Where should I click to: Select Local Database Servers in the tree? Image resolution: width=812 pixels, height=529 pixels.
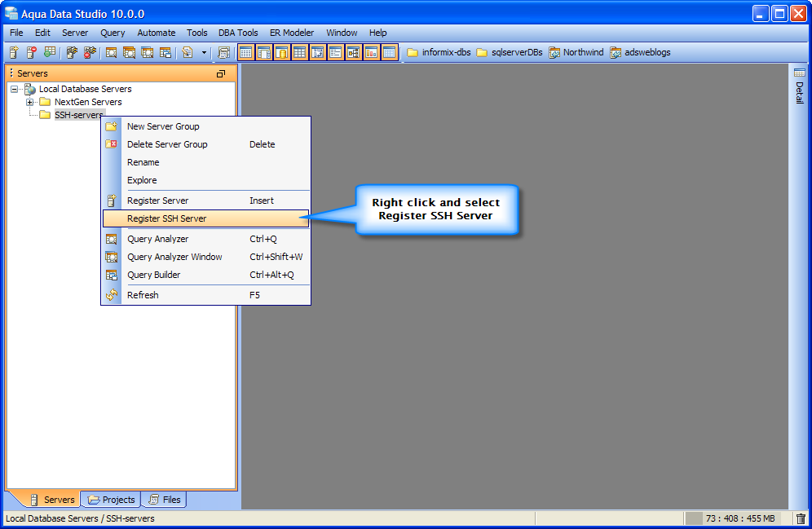pos(86,89)
